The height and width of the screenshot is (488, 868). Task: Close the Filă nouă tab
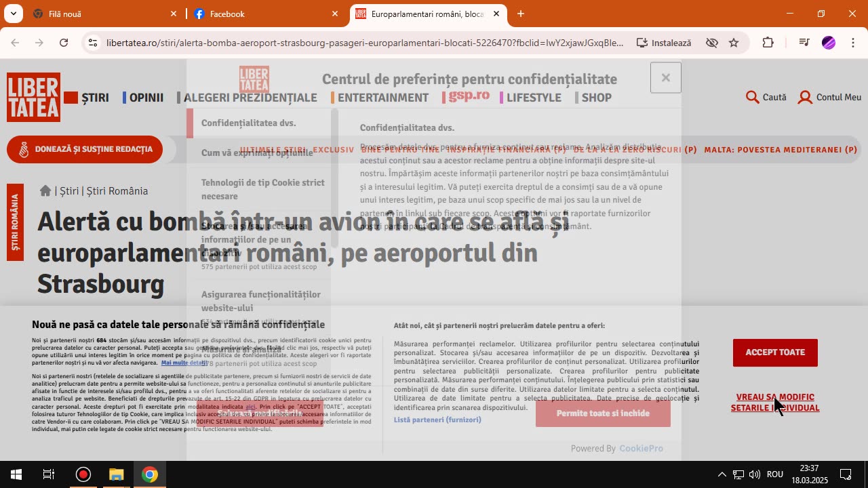click(174, 14)
